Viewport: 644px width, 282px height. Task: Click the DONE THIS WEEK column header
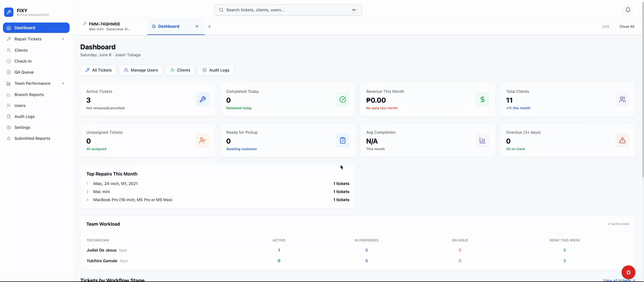(565, 240)
